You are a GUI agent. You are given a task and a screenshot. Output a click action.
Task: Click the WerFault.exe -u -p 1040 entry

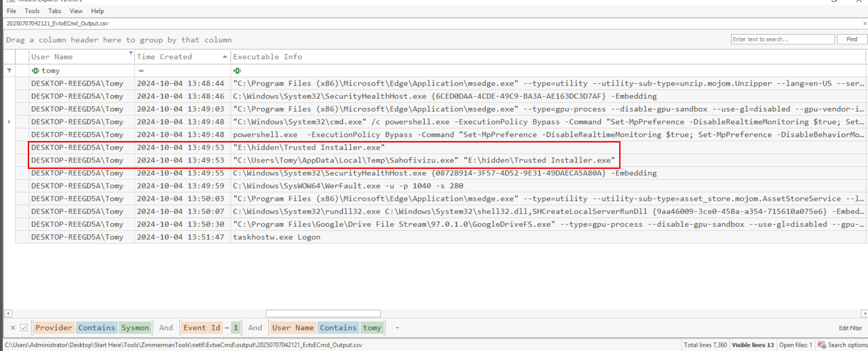coord(348,186)
